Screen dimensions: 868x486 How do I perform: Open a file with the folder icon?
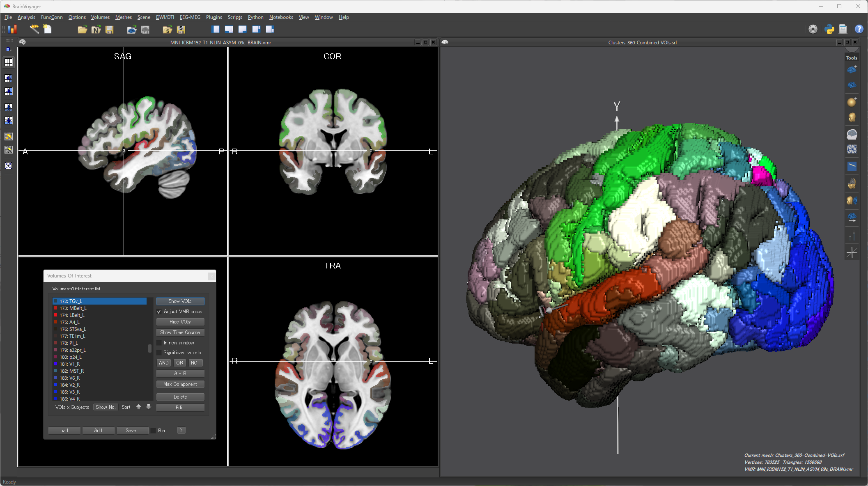pos(83,29)
